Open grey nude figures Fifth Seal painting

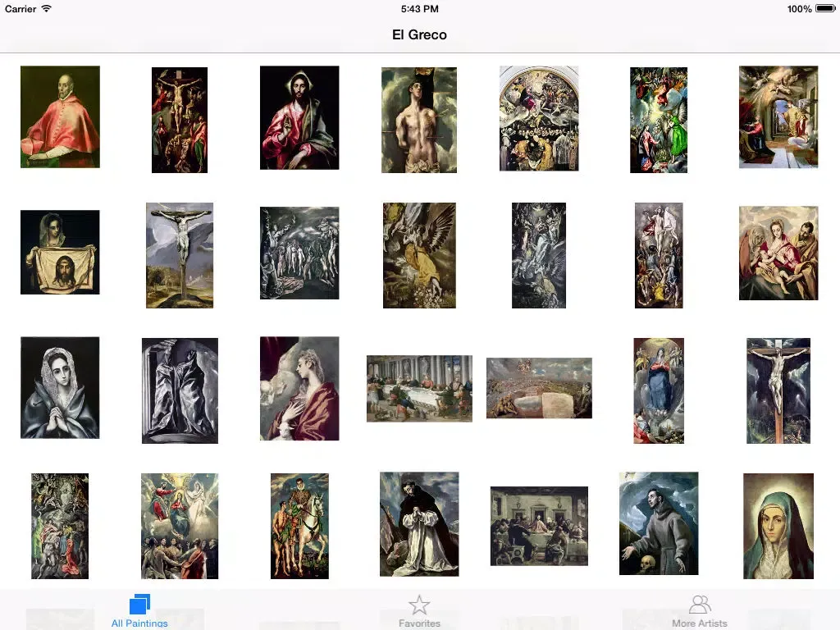point(299,253)
